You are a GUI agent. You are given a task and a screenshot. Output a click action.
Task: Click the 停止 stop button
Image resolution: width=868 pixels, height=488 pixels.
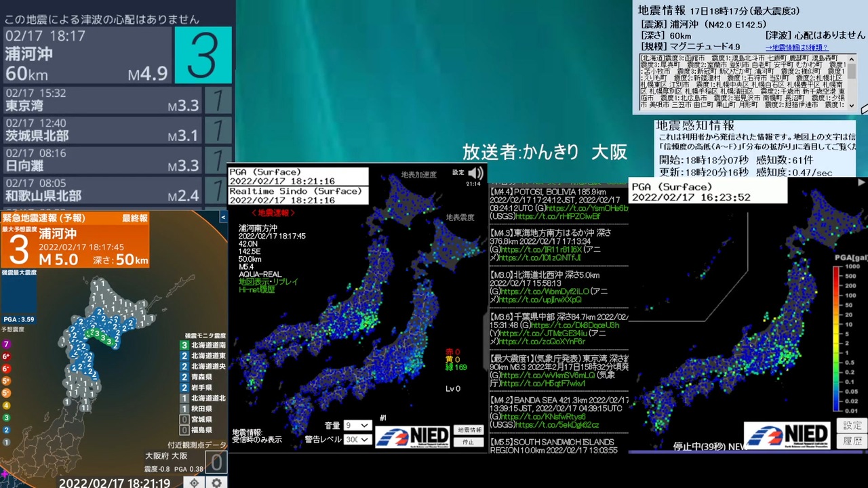(x=469, y=441)
